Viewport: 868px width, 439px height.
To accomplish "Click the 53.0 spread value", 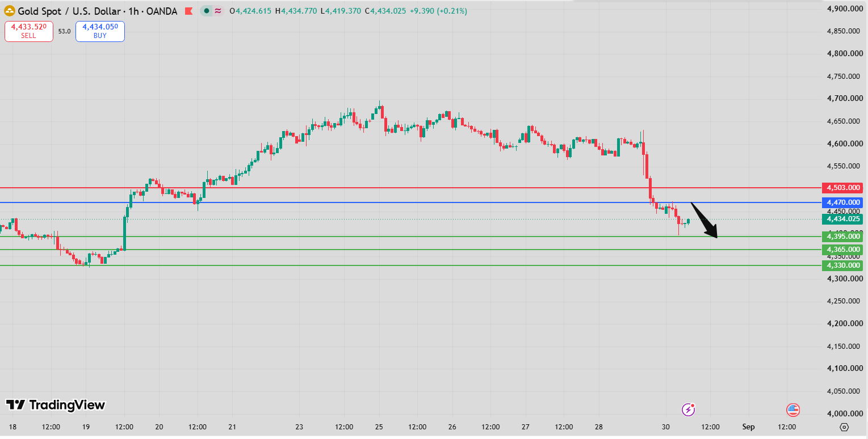I will click(64, 32).
